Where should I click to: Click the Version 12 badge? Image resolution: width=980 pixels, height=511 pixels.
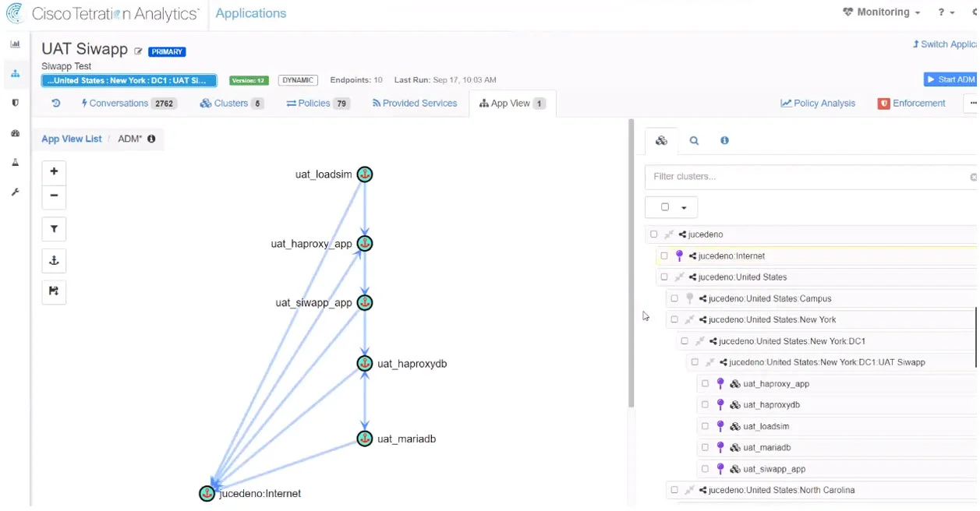(x=249, y=80)
